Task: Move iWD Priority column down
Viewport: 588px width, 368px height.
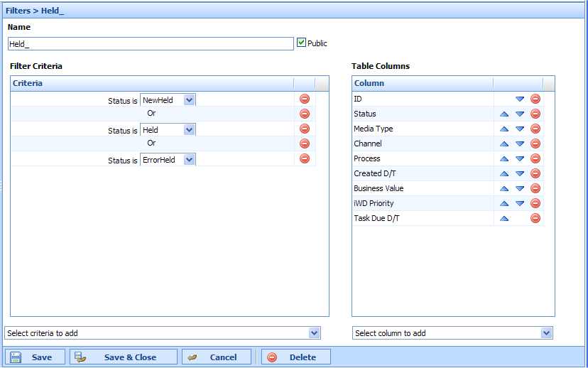Action: (x=520, y=204)
